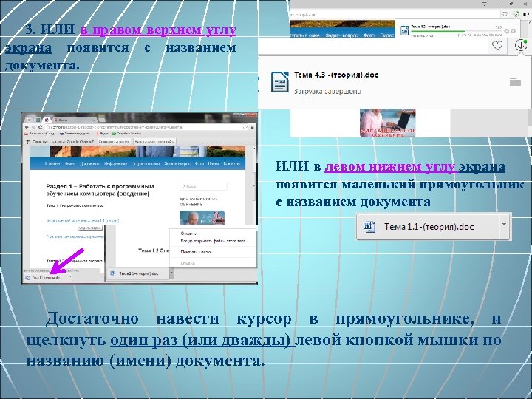The width and height of the screenshot is (532, 399).
Task: Click the download chip pointed at in Chrome's bottom-left
Action: [47, 278]
